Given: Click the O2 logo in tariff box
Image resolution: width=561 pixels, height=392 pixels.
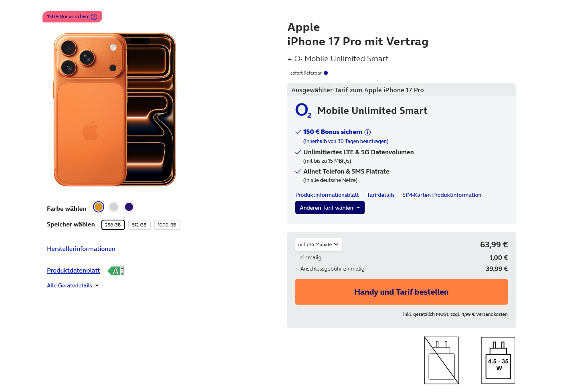Looking at the screenshot, I should 303,111.
